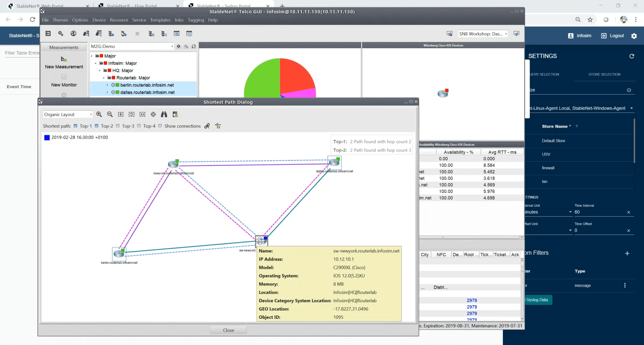644x345 pixels.
Task: Click the fit-to-view icon in the path dialog
Action: (x=121, y=114)
